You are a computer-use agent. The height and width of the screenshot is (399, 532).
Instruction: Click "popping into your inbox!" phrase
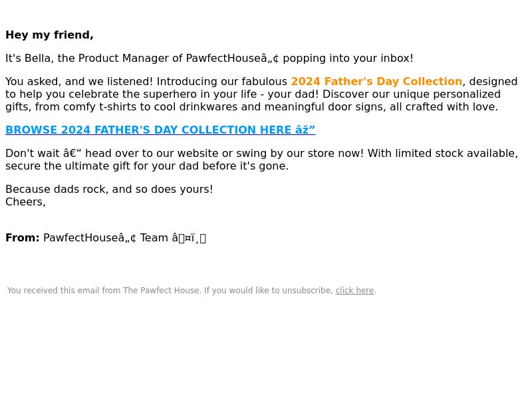point(348,59)
